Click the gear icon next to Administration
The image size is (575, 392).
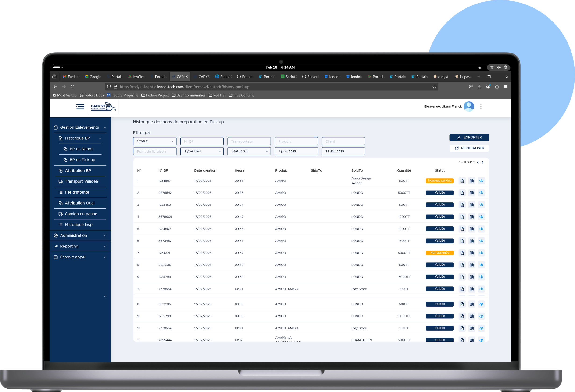tap(55, 235)
